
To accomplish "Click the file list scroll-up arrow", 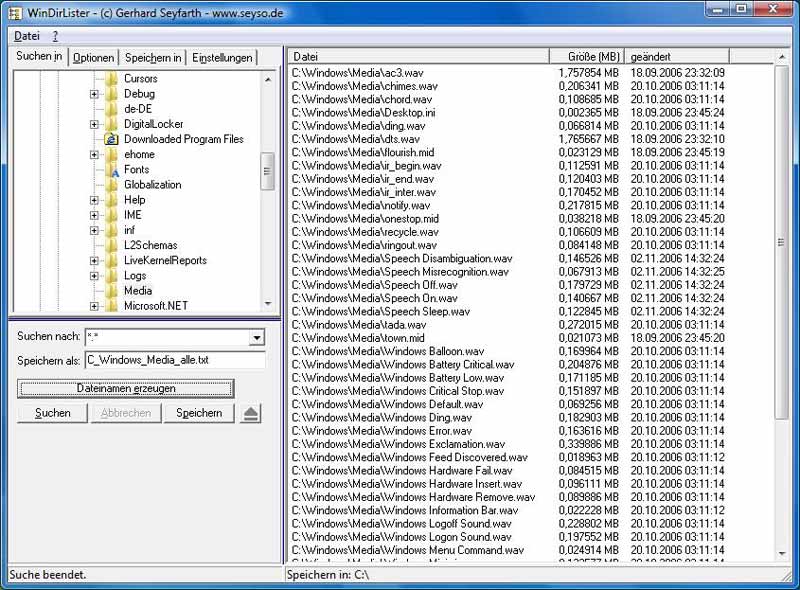I will (x=782, y=56).
